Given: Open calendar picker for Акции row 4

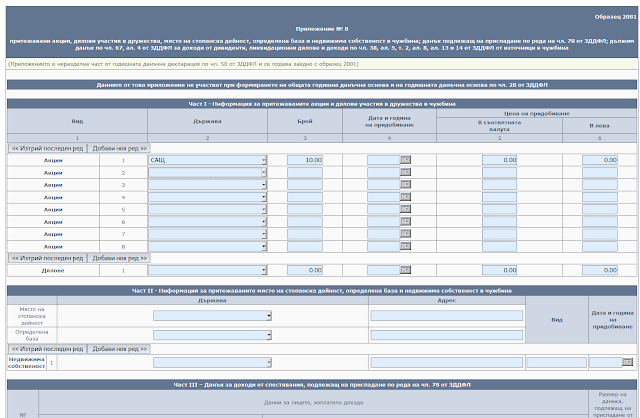Looking at the screenshot, I should [405, 197].
